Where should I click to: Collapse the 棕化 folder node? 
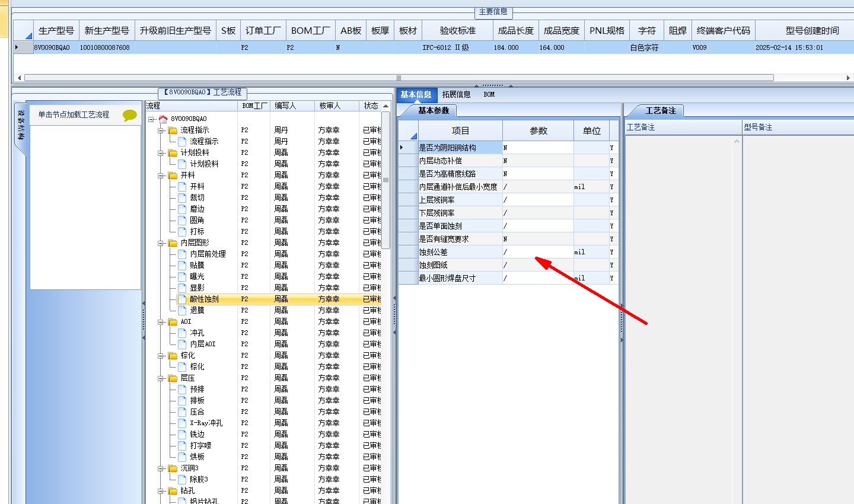click(161, 355)
